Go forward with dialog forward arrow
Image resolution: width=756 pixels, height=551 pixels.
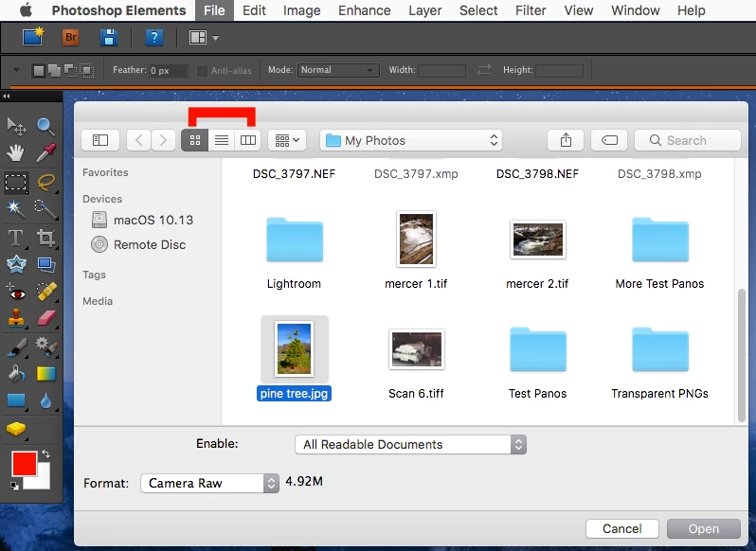pyautogui.click(x=163, y=140)
